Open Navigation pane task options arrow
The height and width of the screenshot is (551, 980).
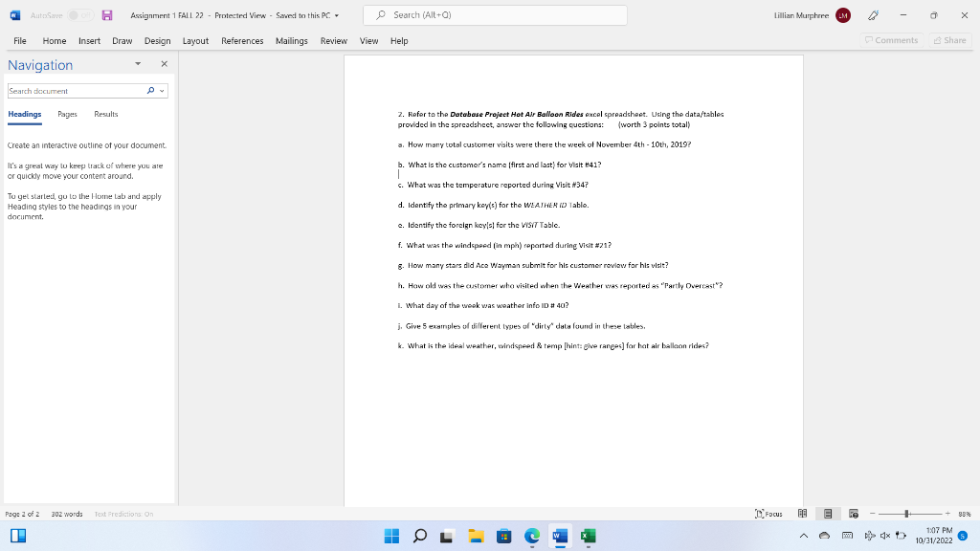pyautogui.click(x=138, y=64)
